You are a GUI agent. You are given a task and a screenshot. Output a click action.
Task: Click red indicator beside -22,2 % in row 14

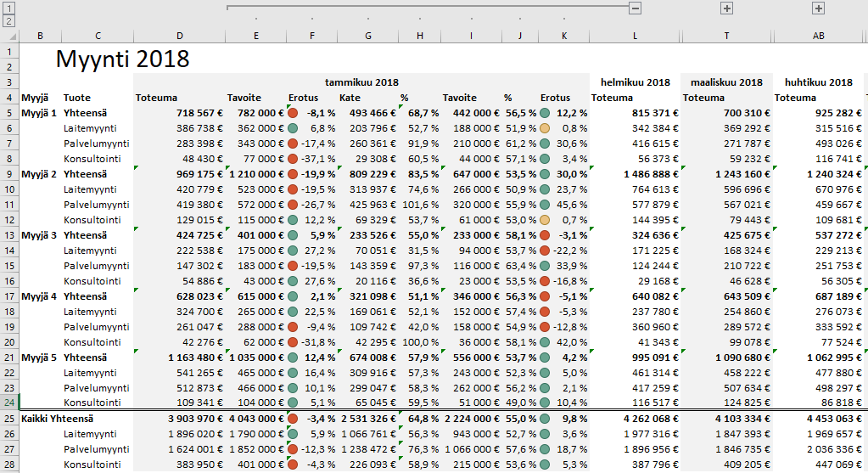545,251
